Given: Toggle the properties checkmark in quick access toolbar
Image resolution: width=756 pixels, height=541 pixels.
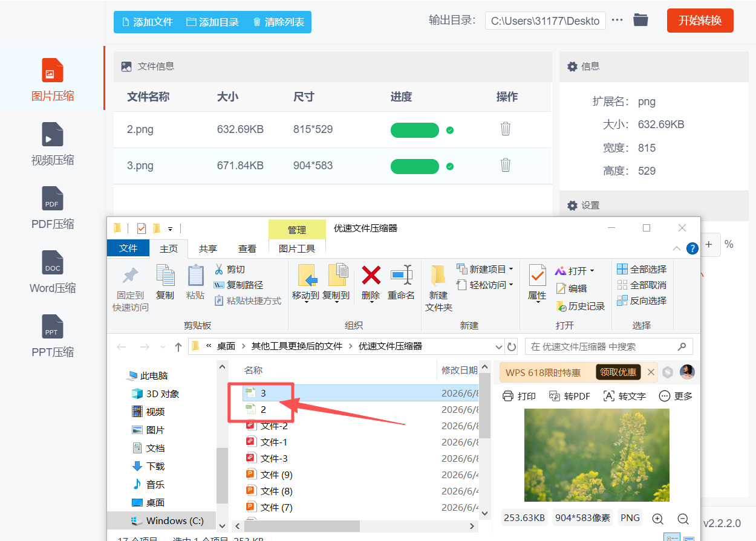Looking at the screenshot, I should (x=141, y=228).
